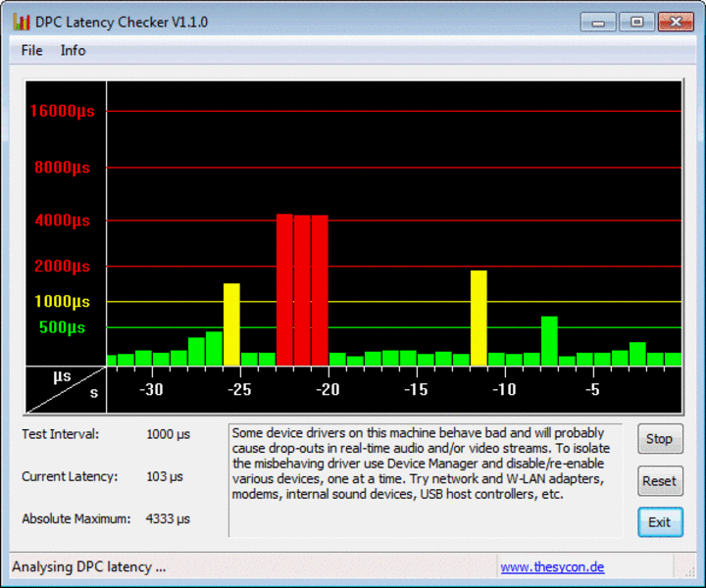Close the DPC Latency Checker window
This screenshot has width=706, height=588.
coord(676,22)
